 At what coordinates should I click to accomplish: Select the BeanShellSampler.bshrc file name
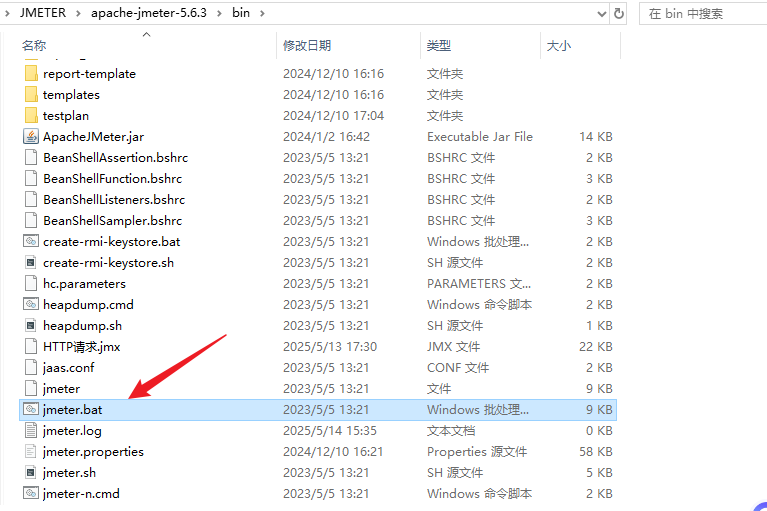tap(113, 221)
